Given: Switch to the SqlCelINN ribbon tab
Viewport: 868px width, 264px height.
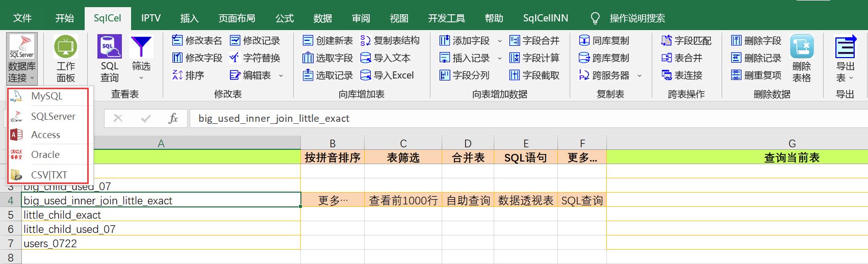Looking at the screenshot, I should (x=546, y=18).
